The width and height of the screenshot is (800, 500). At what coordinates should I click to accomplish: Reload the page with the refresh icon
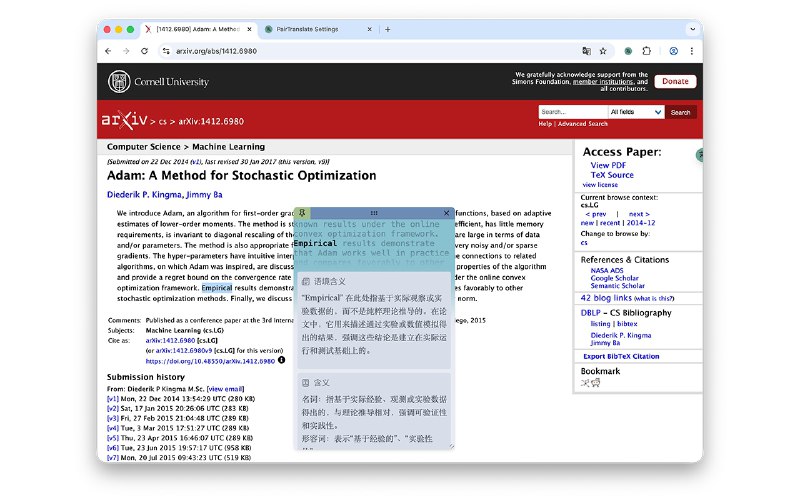click(x=145, y=50)
